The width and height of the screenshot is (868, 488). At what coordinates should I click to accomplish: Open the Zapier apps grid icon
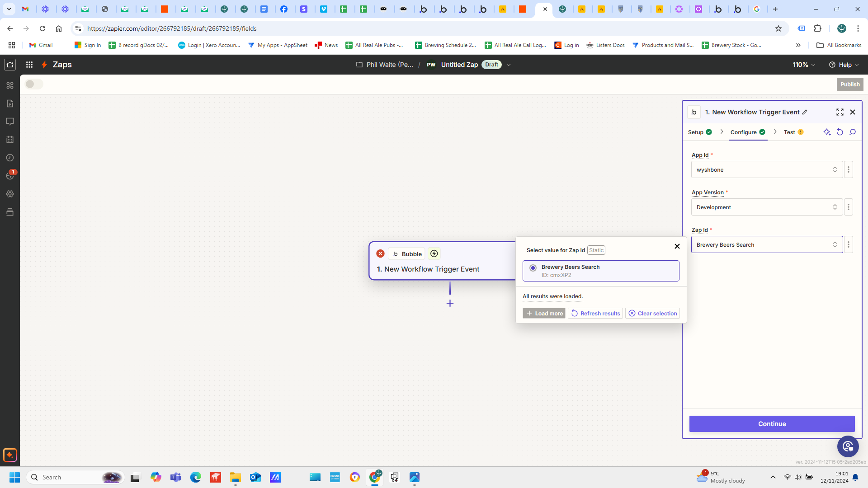point(29,65)
